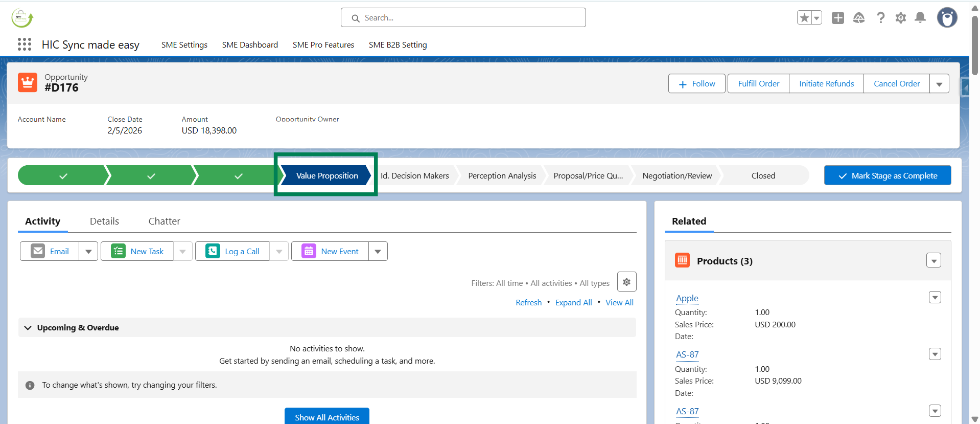Click the New Event calendar icon
Viewport: 980px width, 424px height.
[309, 251]
